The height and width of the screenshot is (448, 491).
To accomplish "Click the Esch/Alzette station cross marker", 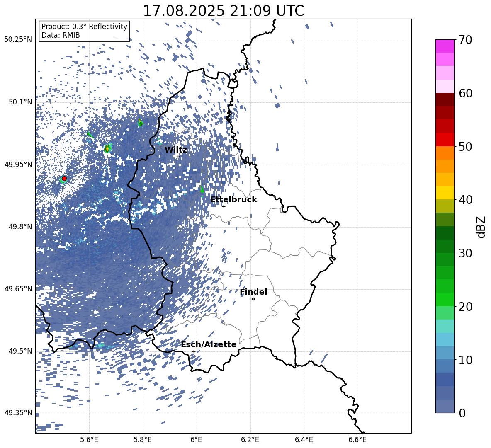I will [194, 351].
